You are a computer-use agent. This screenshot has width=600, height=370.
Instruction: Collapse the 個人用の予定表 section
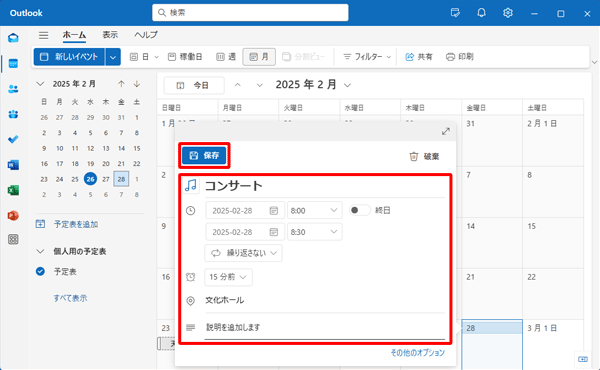pos(40,251)
